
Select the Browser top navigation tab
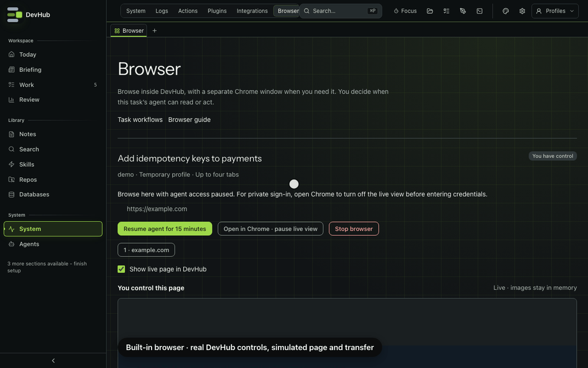coord(287,11)
